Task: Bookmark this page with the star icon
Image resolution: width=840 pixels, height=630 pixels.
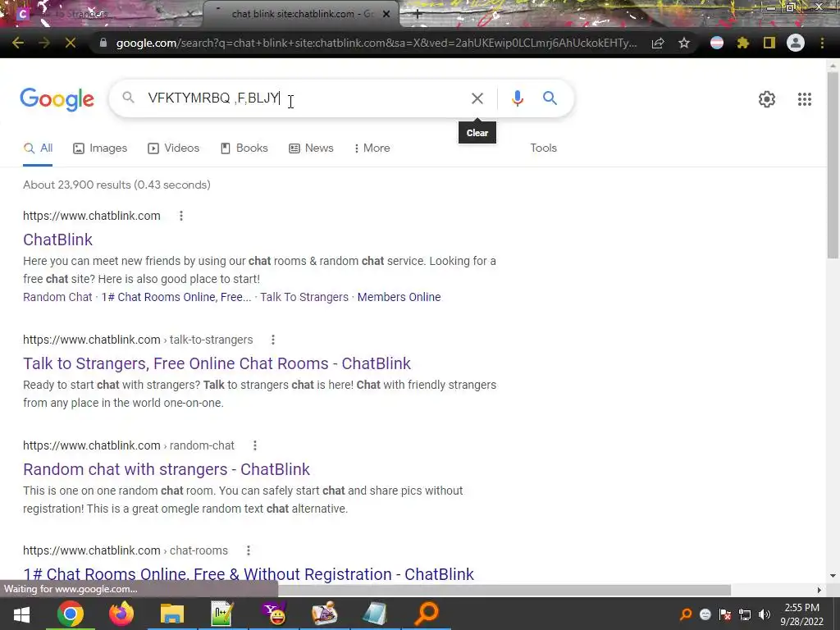Action: pyautogui.click(x=684, y=43)
